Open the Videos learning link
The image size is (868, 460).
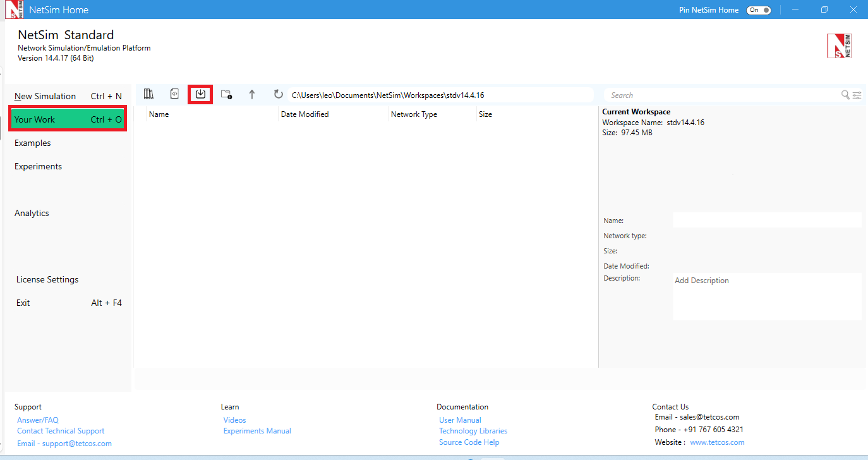point(234,420)
